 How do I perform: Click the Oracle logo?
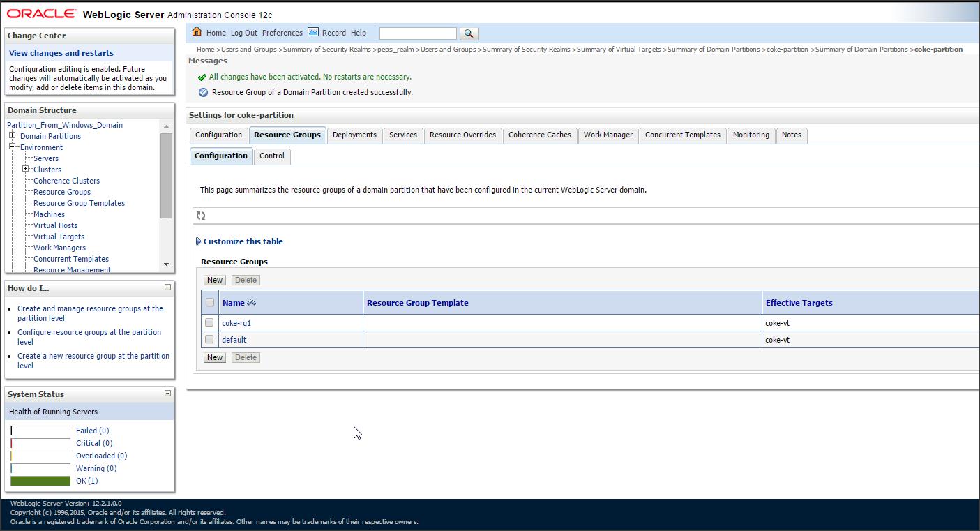(42, 13)
